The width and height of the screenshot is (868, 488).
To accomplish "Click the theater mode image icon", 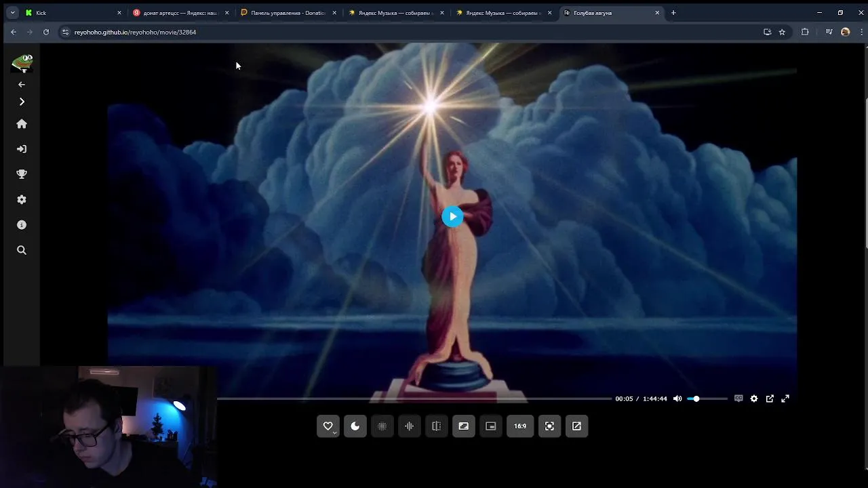I will (x=464, y=426).
